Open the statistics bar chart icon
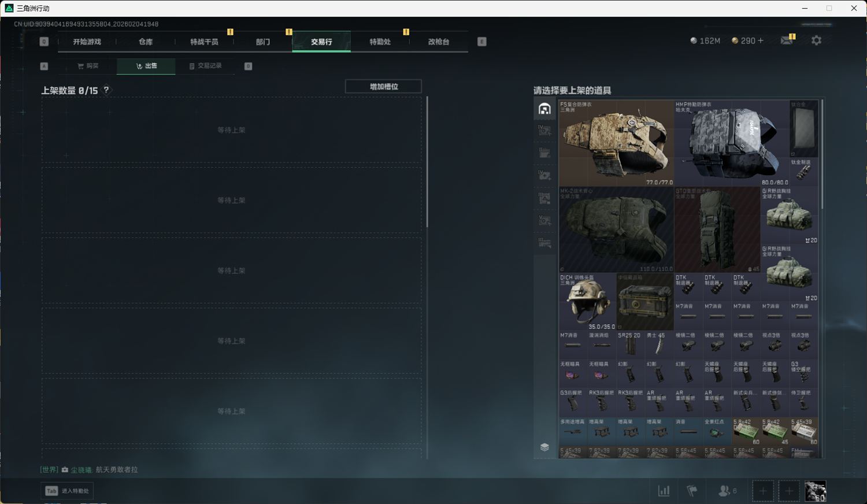867x504 pixels. pos(664,491)
